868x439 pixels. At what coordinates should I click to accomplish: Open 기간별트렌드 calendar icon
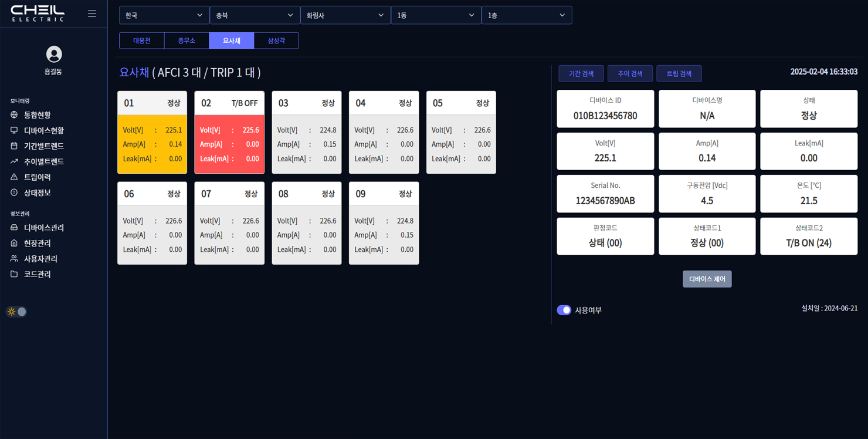point(14,146)
